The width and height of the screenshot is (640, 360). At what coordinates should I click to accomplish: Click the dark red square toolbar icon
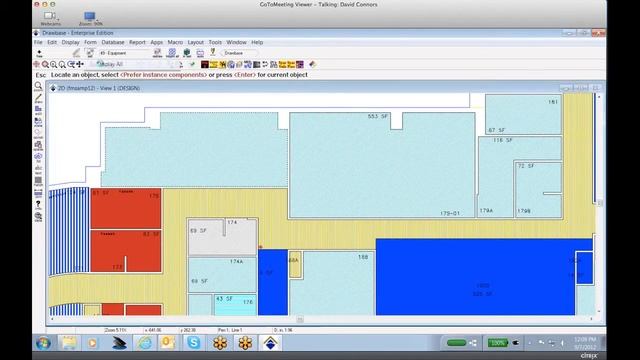[x=205, y=64]
